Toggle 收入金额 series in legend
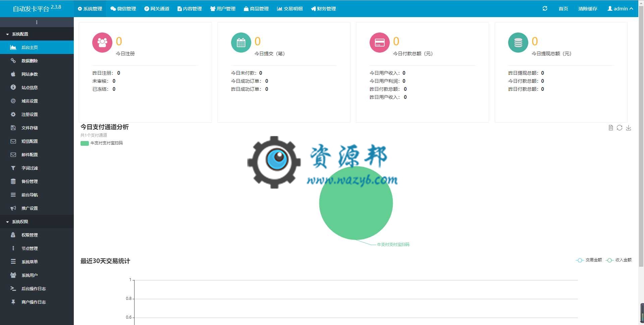The height and width of the screenshot is (325, 644). [619, 260]
